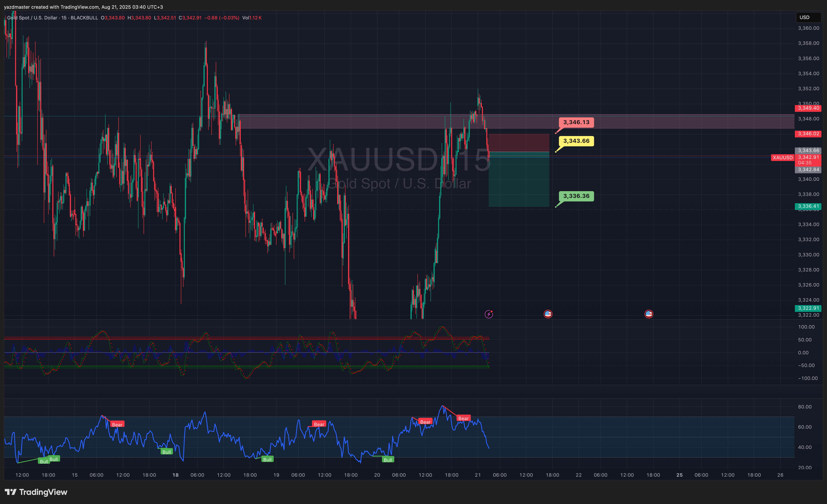Click the date 18 on the time axis

tap(175, 475)
